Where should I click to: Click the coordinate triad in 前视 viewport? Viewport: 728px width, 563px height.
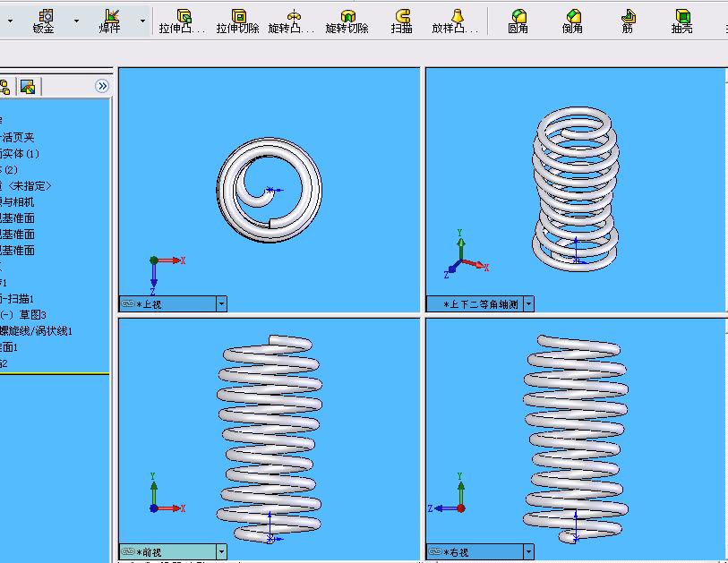click(167, 493)
